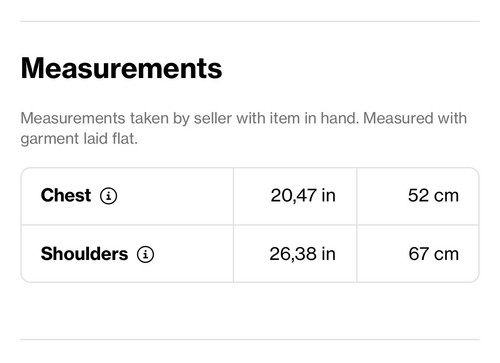The image size is (500, 363).
Task: Click the 'Measurements taken by seller' description
Action: point(244,128)
